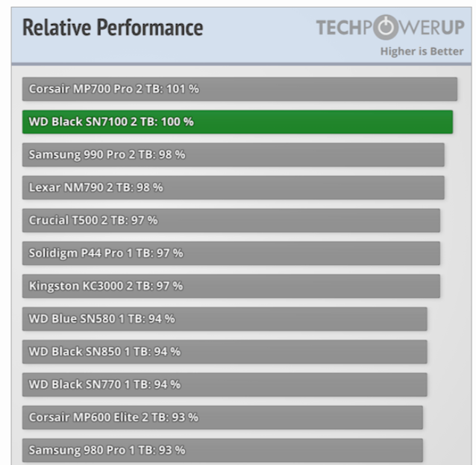Select the Solidigm P44 Pro 1 TB bar
476x465 pixels.
pos(231,253)
